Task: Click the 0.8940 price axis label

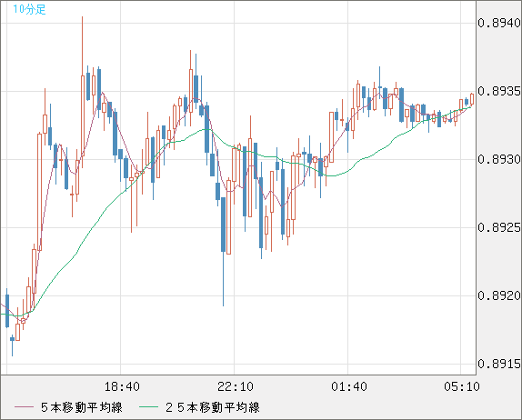Action: (499, 23)
